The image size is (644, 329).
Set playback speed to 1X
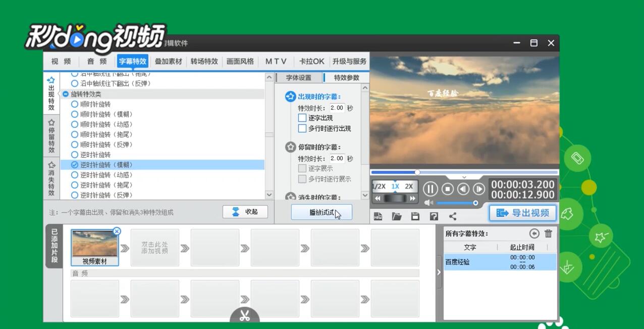tap(395, 186)
